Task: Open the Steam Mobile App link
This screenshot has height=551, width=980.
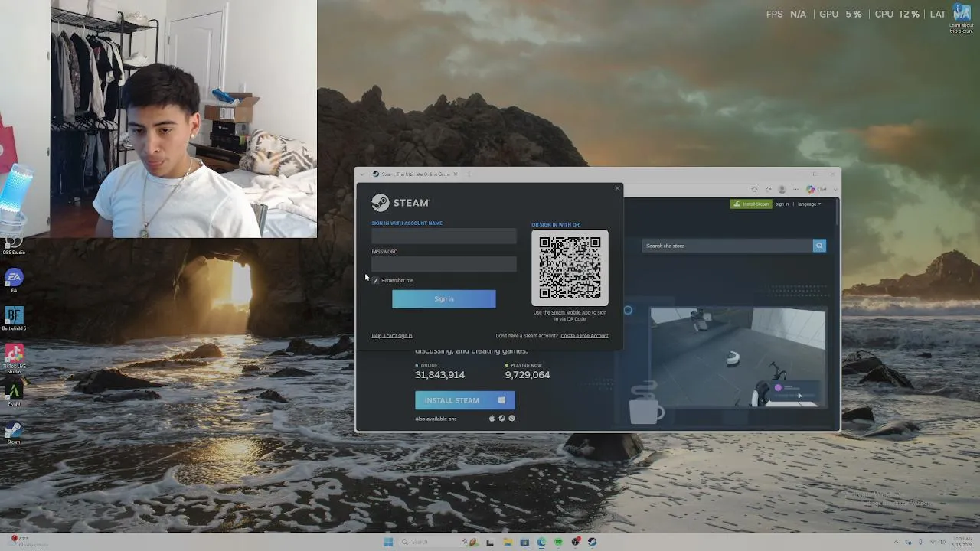Action: click(570, 312)
